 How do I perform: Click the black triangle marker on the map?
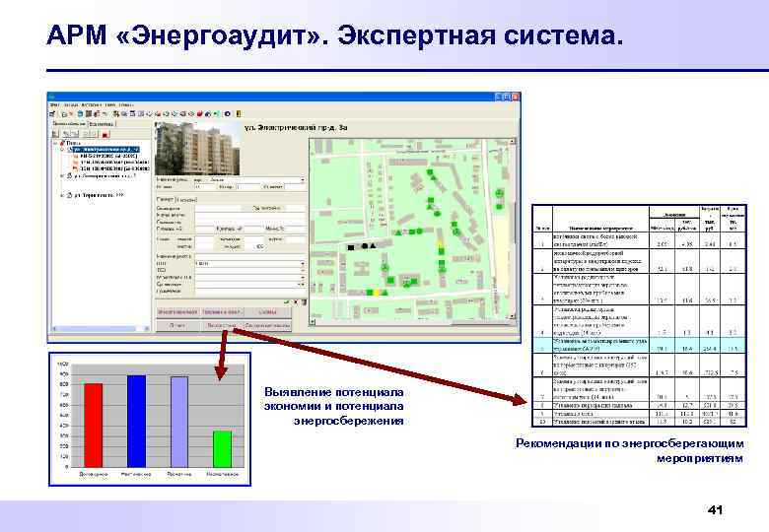(374, 245)
